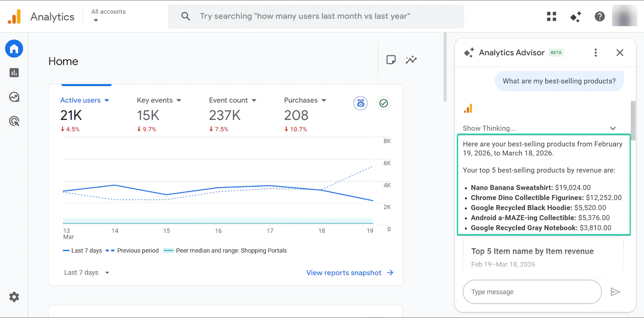Click the Previous period legend entry
644x318 pixels.
[132, 250]
